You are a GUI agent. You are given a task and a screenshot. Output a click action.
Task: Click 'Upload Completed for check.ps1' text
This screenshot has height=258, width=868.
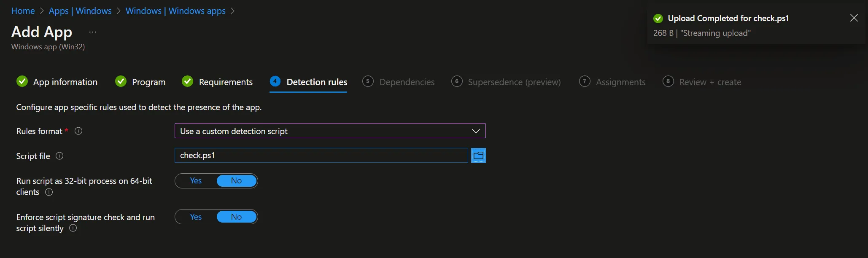pos(728,19)
